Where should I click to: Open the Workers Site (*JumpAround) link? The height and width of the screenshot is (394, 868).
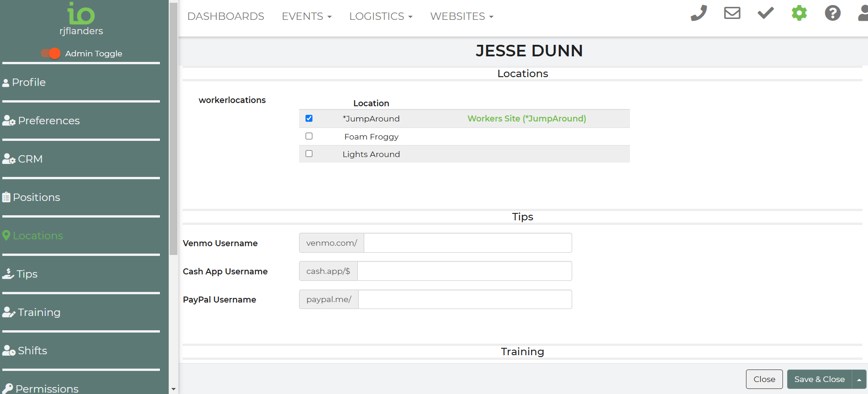click(x=527, y=119)
